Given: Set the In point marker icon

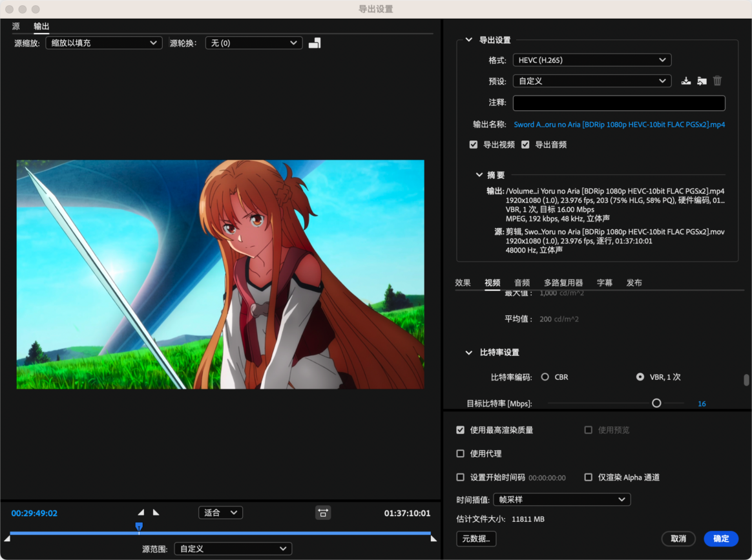Looking at the screenshot, I should click(x=141, y=513).
